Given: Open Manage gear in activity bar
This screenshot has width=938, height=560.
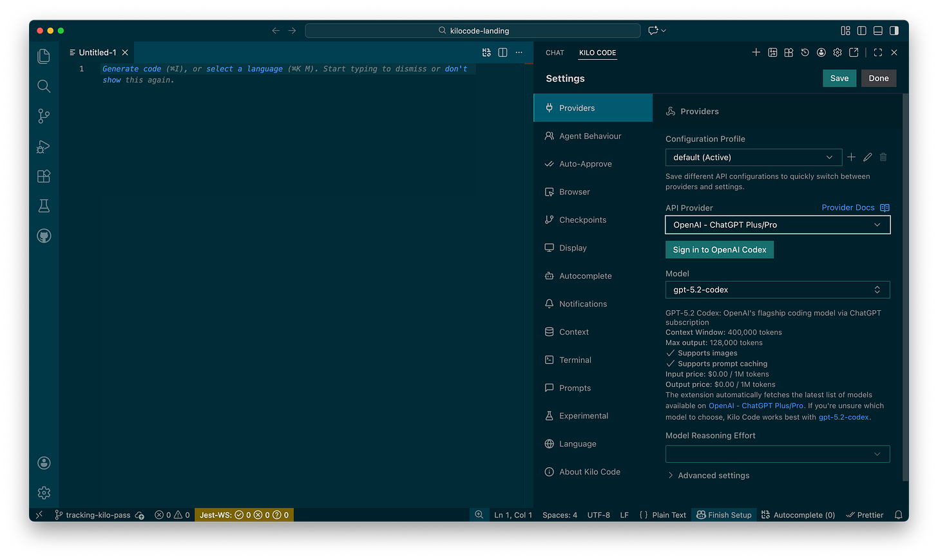Looking at the screenshot, I should (44, 492).
